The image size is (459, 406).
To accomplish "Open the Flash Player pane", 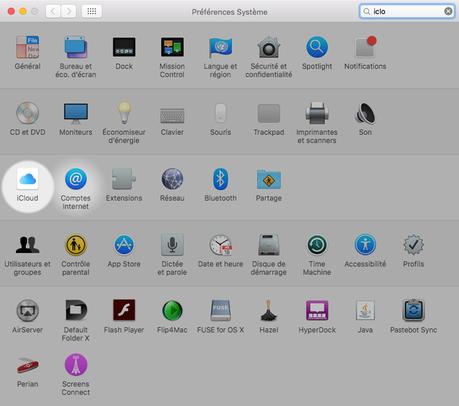I will [x=124, y=317].
